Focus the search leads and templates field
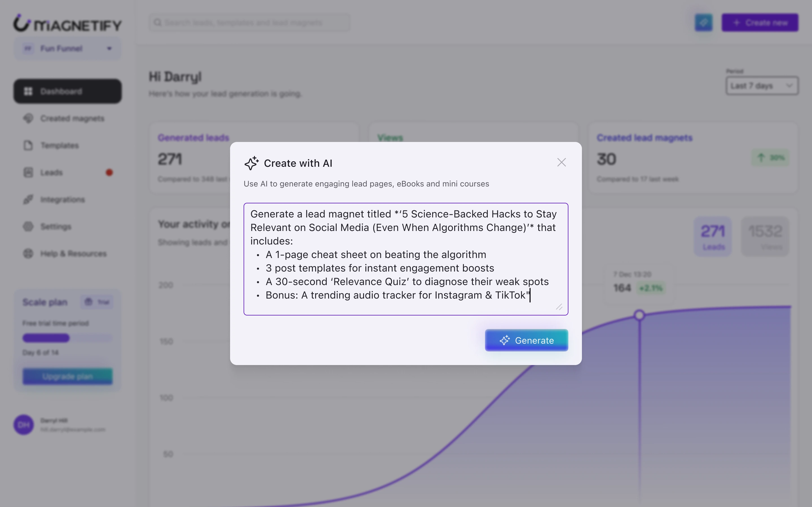Viewport: 812px width, 507px height. [x=250, y=23]
